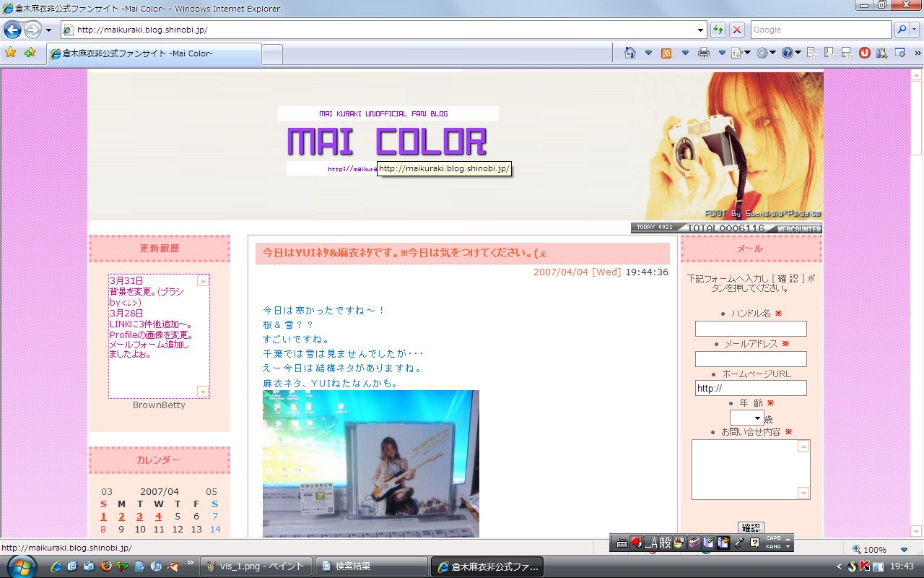The height and width of the screenshot is (578, 924).
Task: Click the browser Forward arrow button
Action: [33, 30]
